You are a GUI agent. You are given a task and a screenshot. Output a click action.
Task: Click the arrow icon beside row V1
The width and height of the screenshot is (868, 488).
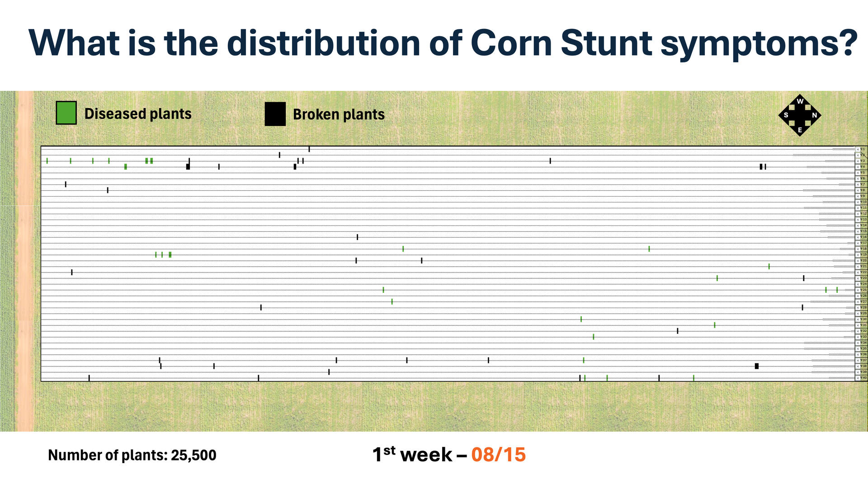[858, 149]
